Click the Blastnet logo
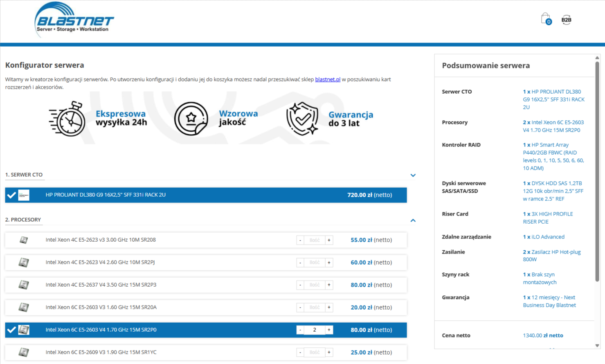Viewport: 605px width, 364px height. (x=74, y=20)
